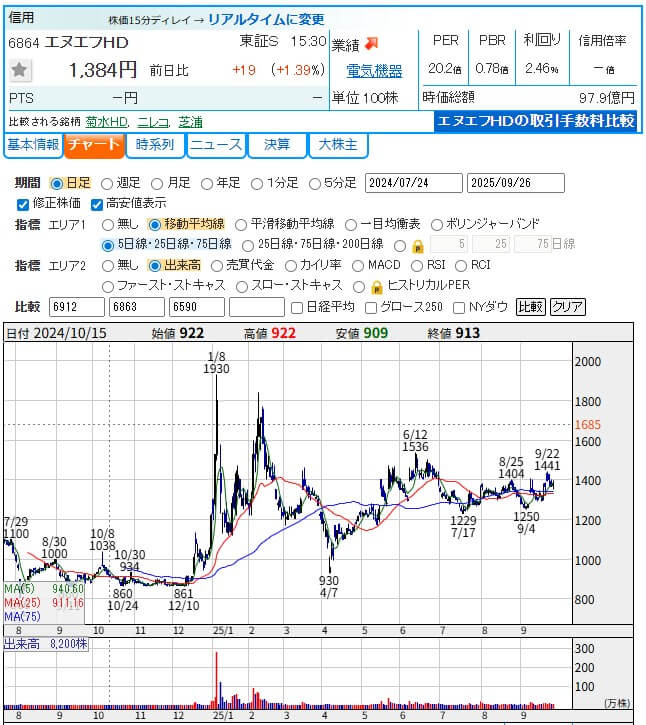The image size is (646, 725).
Task: Open the 大株主 tab
Action: [338, 145]
